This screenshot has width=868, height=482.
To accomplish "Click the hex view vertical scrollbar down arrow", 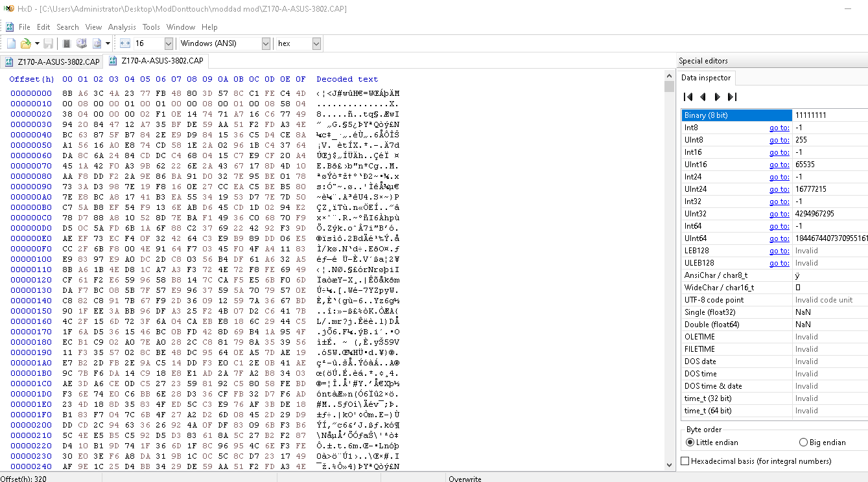I will pyautogui.click(x=670, y=465).
